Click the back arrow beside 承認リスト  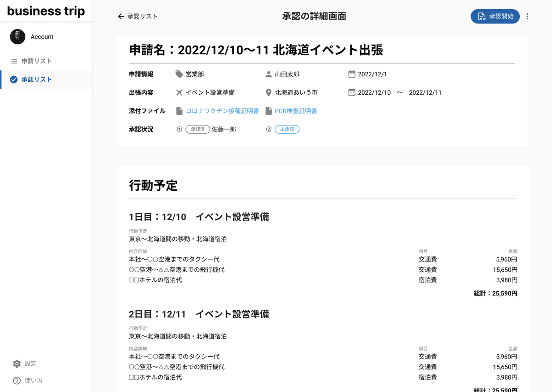(121, 17)
